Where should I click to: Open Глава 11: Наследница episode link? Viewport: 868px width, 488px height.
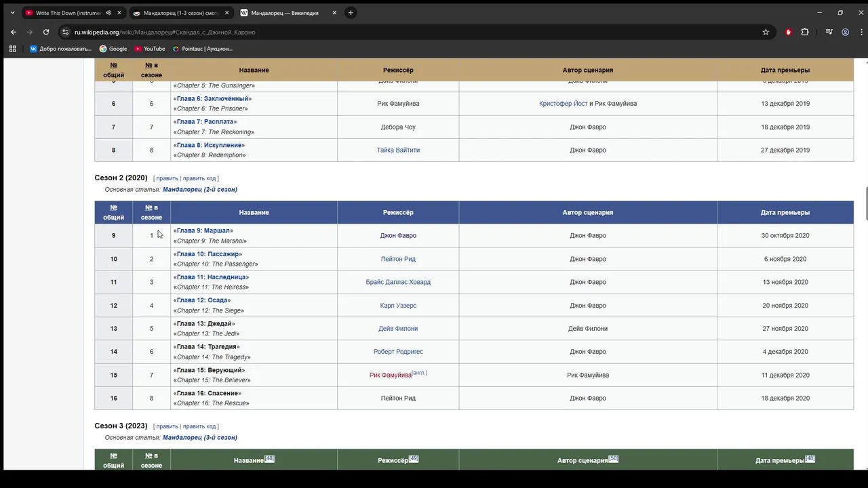[212, 277]
